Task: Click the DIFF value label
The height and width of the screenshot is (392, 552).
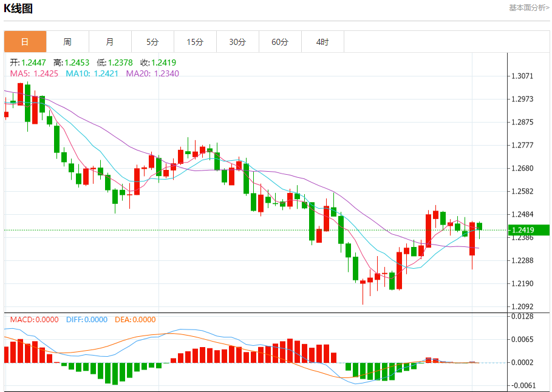Action: 87,320
